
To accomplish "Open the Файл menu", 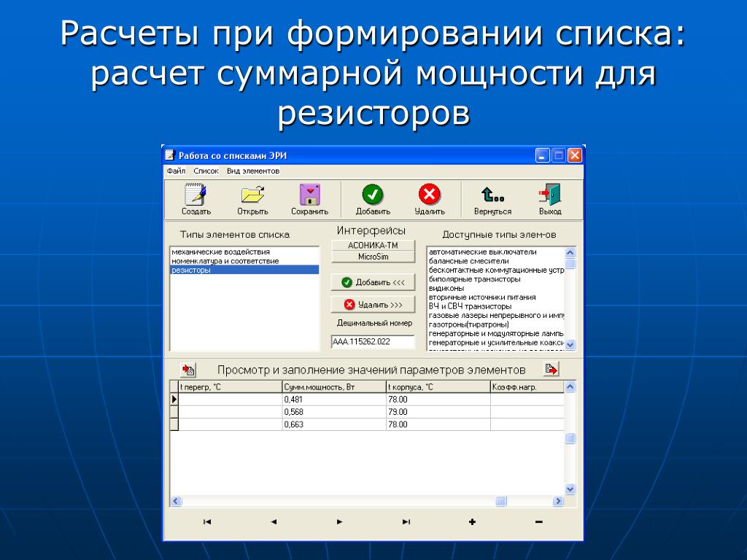I will coord(176,171).
